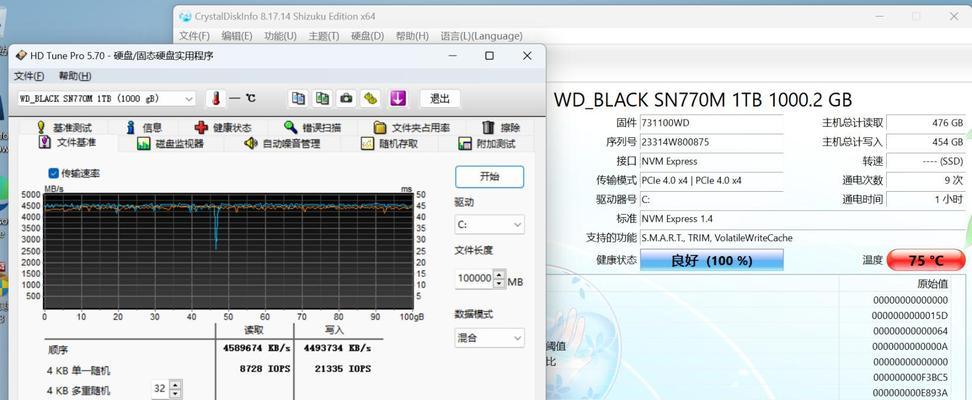Image resolution: width=972 pixels, height=400 pixels.
Task: Switch to the 擦除 tab
Action: (501, 128)
